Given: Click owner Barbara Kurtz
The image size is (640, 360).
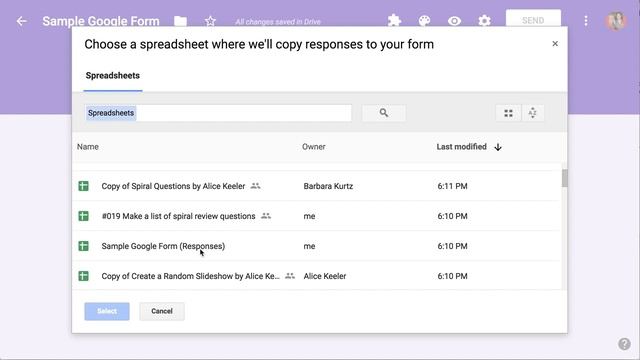Looking at the screenshot, I should 328,186.
